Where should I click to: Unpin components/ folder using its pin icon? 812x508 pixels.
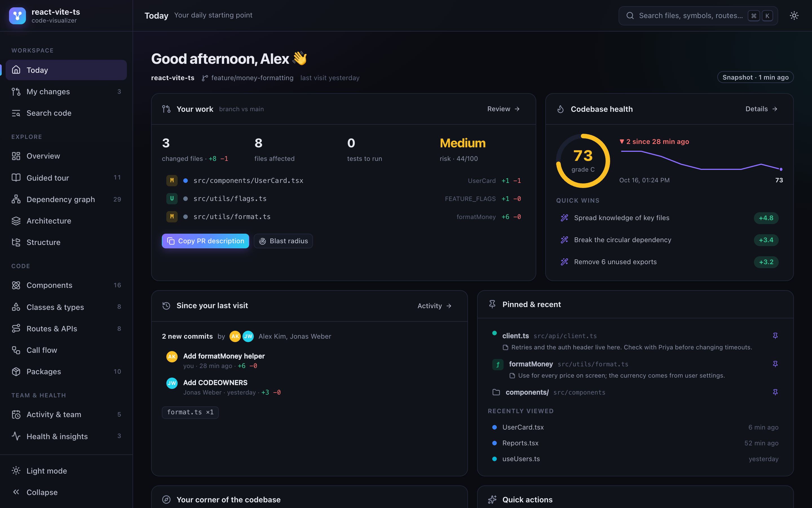pyautogui.click(x=775, y=392)
